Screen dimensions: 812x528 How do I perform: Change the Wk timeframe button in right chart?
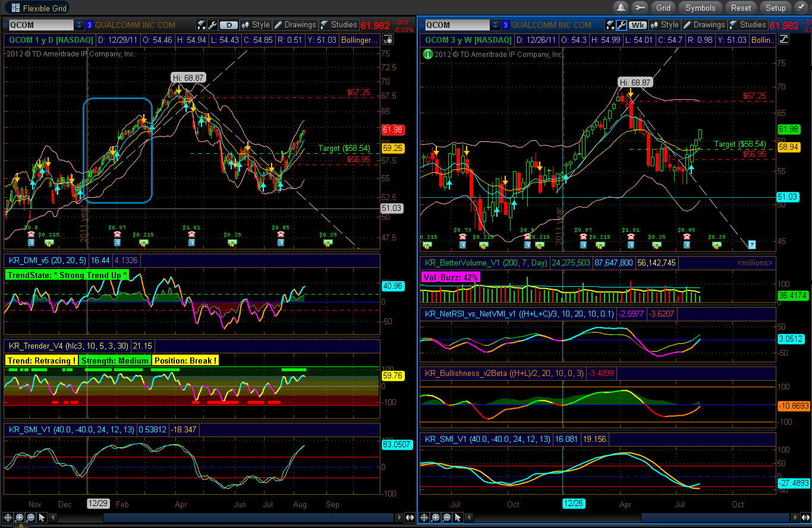click(638, 25)
